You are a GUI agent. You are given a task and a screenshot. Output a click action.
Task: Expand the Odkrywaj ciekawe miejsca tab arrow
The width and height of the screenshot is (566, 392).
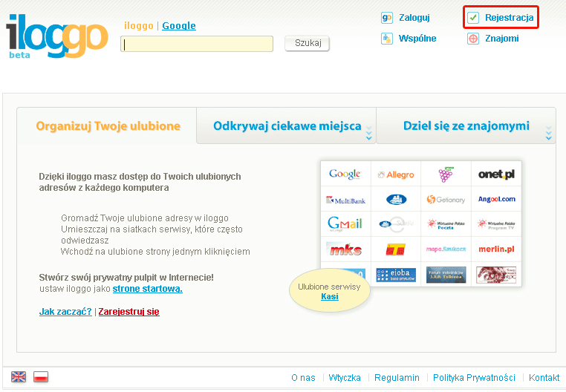click(368, 134)
